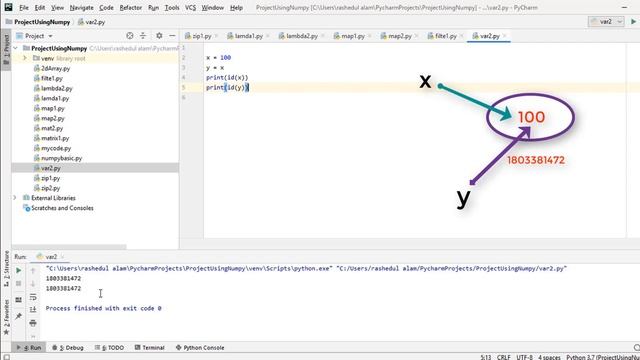The image size is (640, 360).
Task: Click the Python 3.7 interpreter status entry
Action: pyautogui.click(x=603, y=357)
